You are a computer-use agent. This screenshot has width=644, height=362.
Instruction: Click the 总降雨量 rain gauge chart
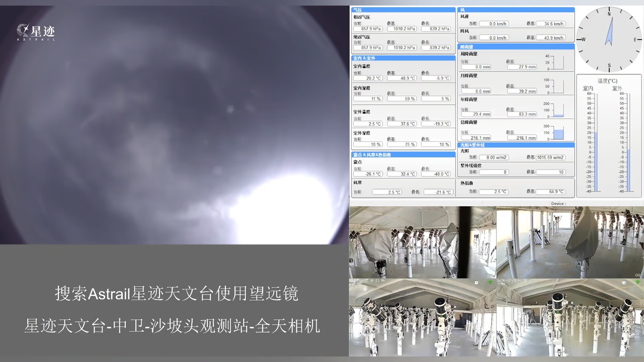click(558, 133)
